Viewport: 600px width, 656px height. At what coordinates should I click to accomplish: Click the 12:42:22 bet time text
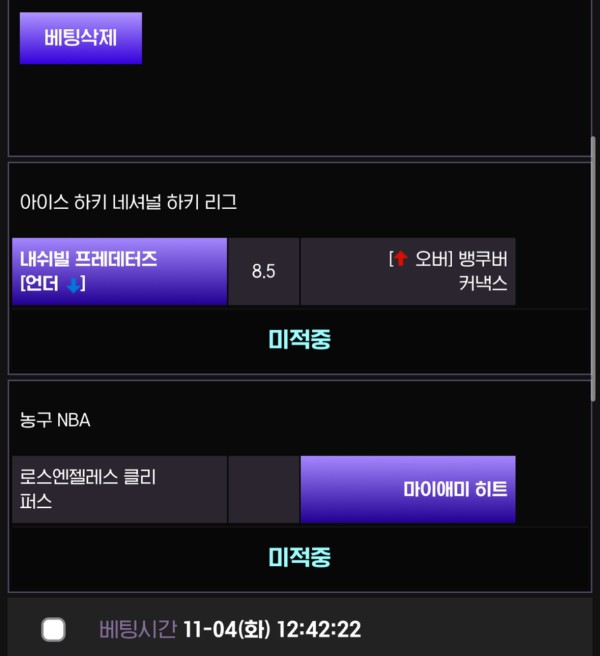click(320, 629)
